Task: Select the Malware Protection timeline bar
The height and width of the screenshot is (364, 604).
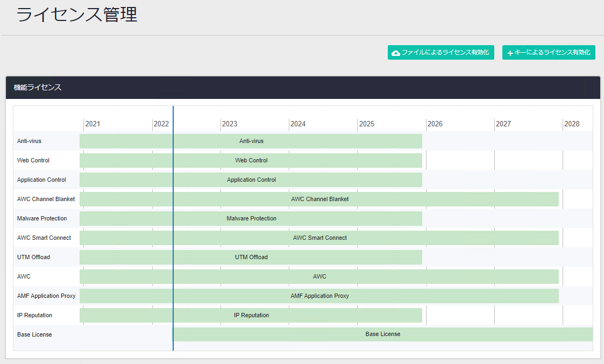Action: point(251,218)
